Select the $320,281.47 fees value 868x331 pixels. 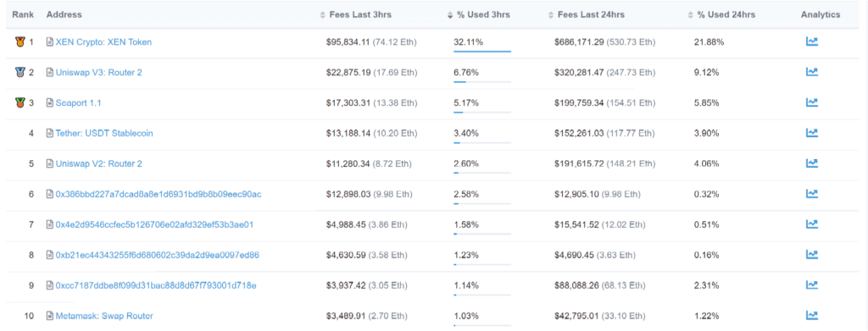point(579,73)
